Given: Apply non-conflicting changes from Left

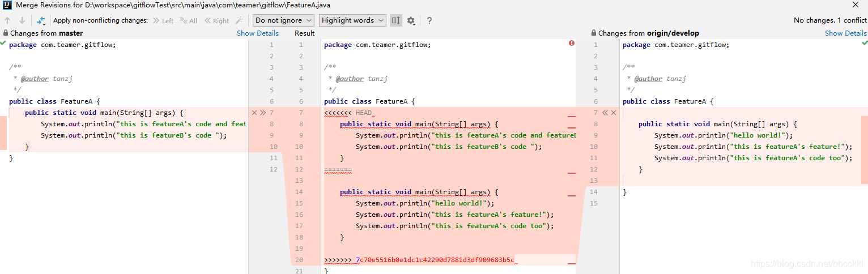Looking at the screenshot, I should coord(163,20).
